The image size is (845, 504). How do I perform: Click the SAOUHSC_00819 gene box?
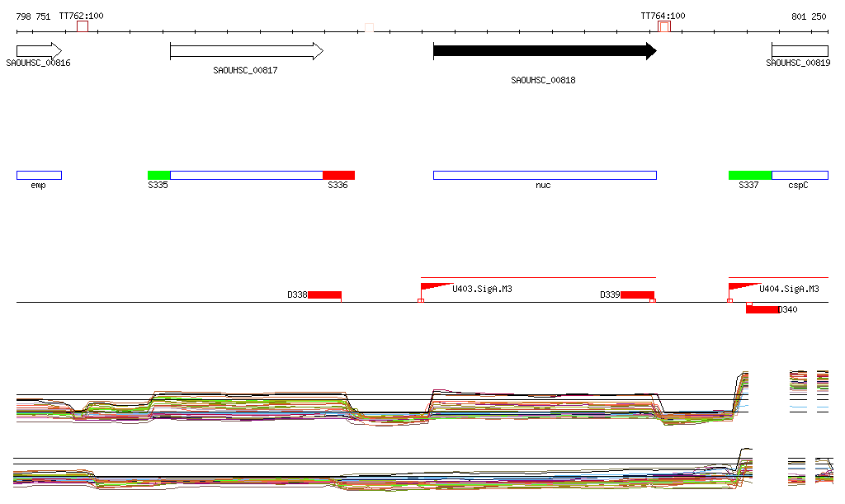pos(800,51)
